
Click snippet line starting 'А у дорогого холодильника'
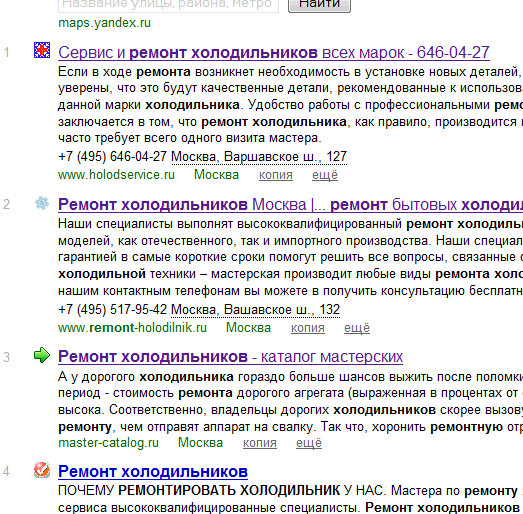pos(291,377)
